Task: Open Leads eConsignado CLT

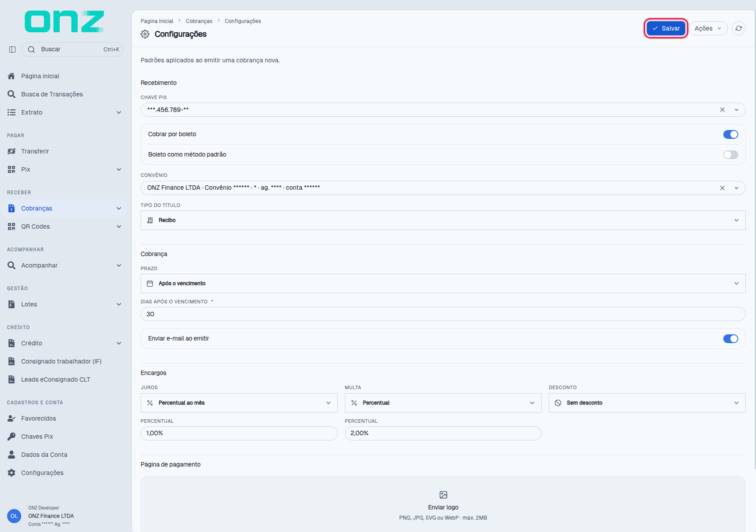Action: click(65, 379)
